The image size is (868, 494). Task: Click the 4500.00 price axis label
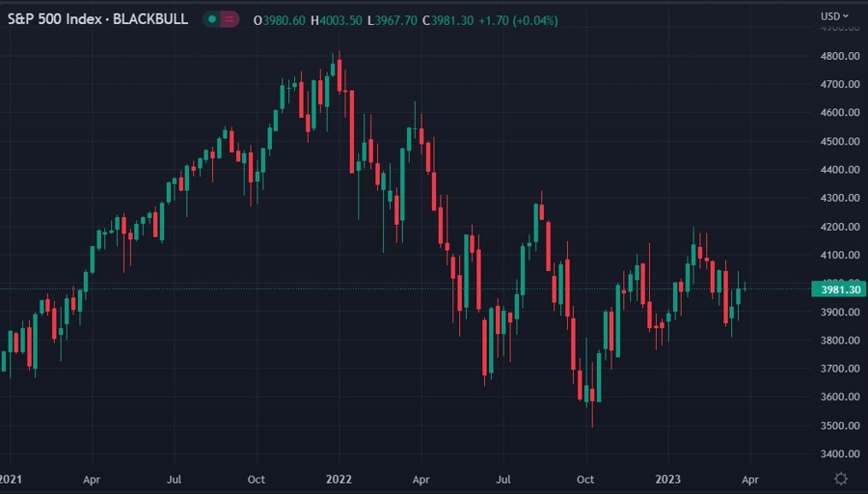[840, 141]
